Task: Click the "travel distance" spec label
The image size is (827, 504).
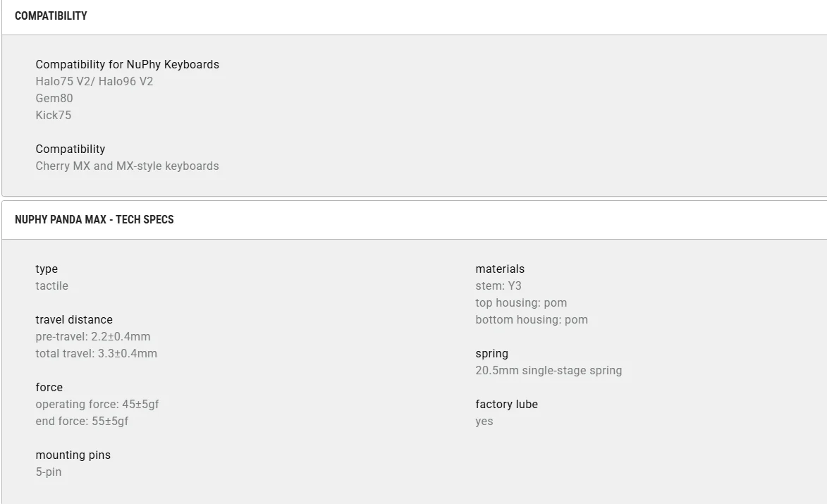Action: (x=74, y=320)
